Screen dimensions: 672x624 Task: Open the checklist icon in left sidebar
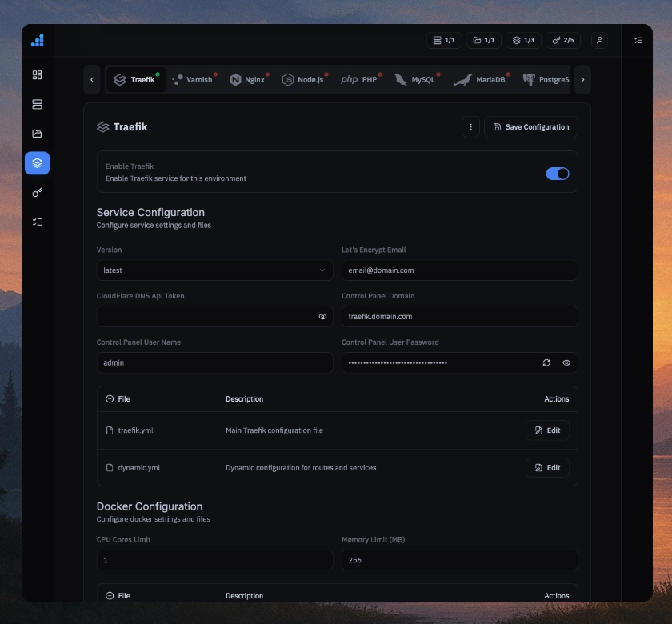37,222
